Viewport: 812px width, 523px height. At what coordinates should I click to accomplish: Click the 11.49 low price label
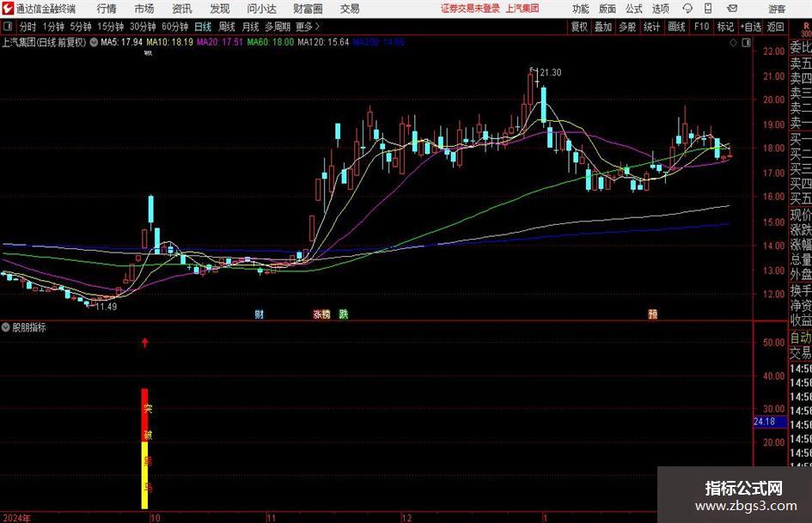pos(107,307)
